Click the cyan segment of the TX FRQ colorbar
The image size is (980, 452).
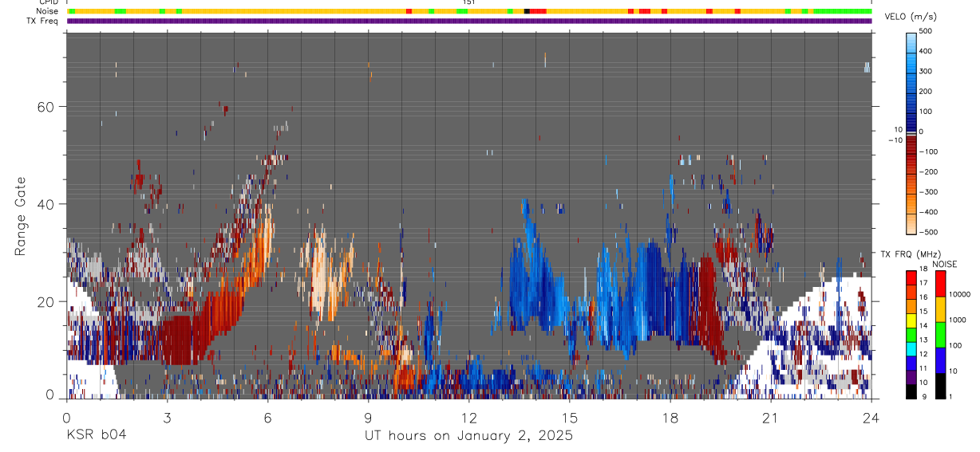911,349
